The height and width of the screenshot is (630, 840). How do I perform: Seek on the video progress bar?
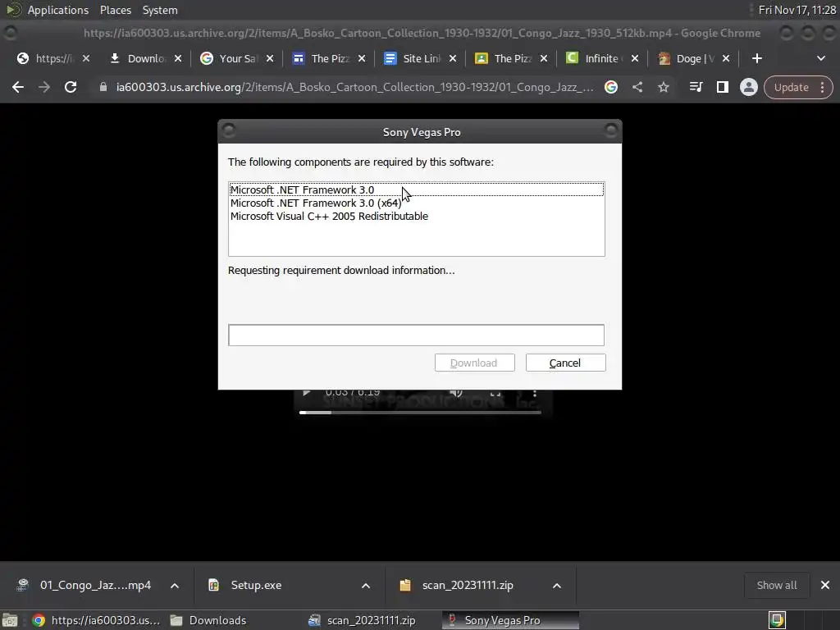420,412
